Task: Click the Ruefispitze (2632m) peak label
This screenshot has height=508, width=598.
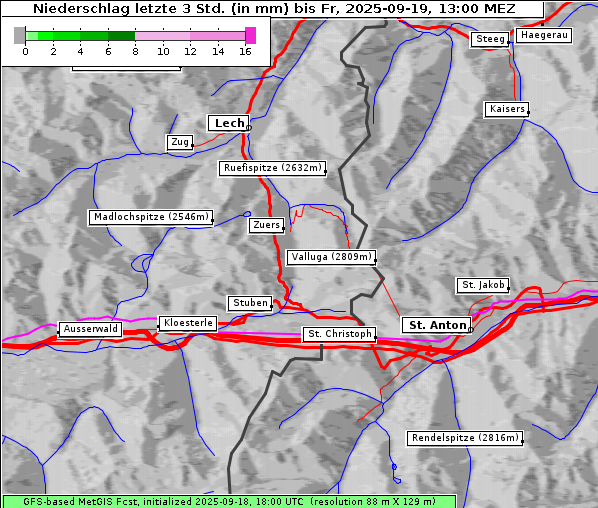Action: [x=273, y=168]
